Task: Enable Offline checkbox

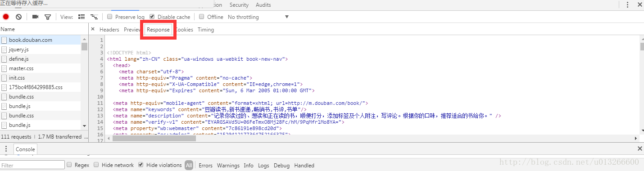Action: 202,17
